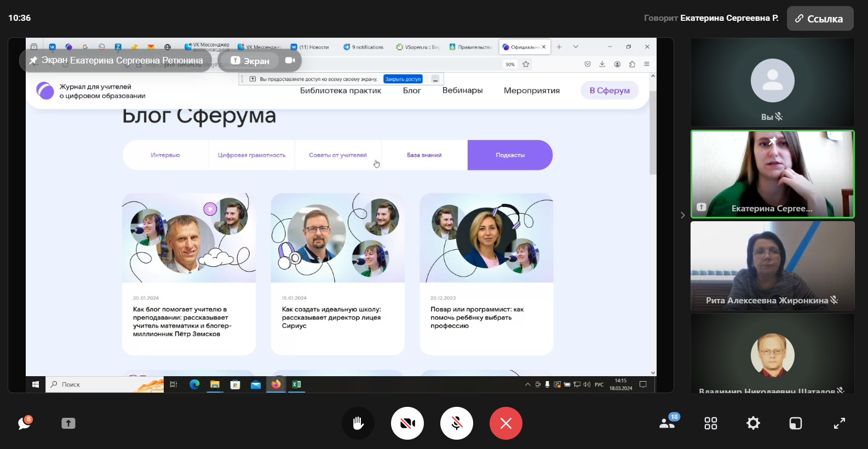The width and height of the screenshot is (868, 449).
Task: Collapse the participants side panel chevron
Action: point(682,215)
